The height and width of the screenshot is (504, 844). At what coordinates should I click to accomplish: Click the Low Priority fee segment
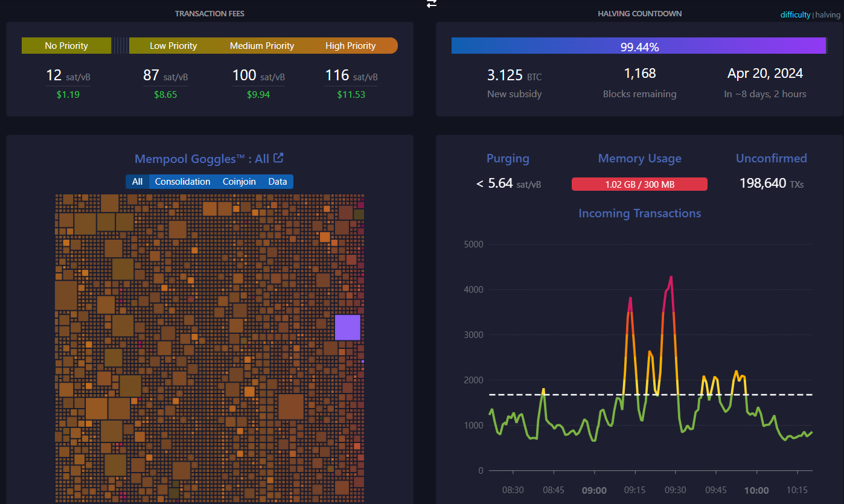pos(173,46)
